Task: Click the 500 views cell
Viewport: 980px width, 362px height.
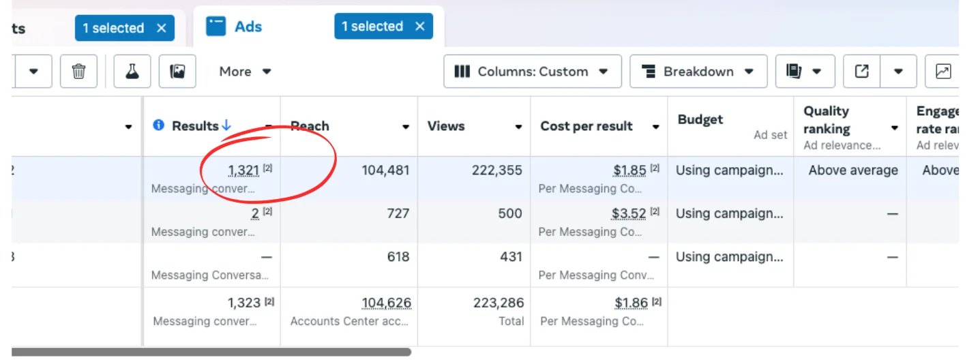Action: (509, 213)
